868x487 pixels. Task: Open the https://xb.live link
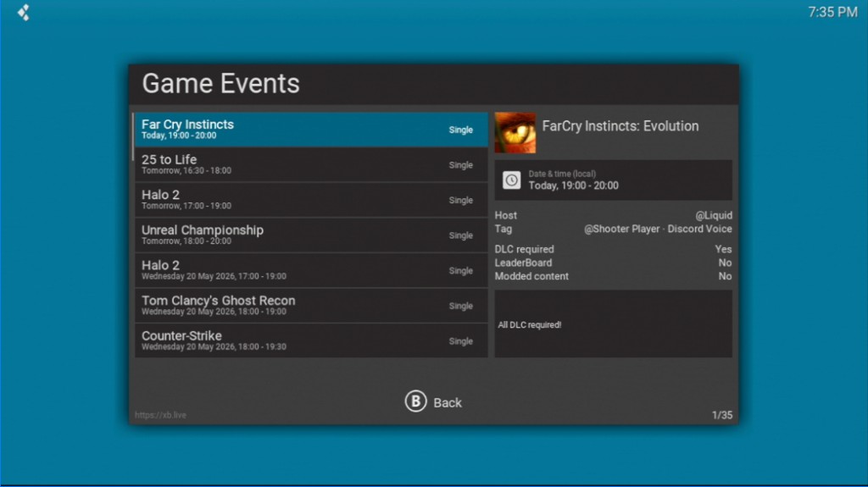[x=160, y=415]
